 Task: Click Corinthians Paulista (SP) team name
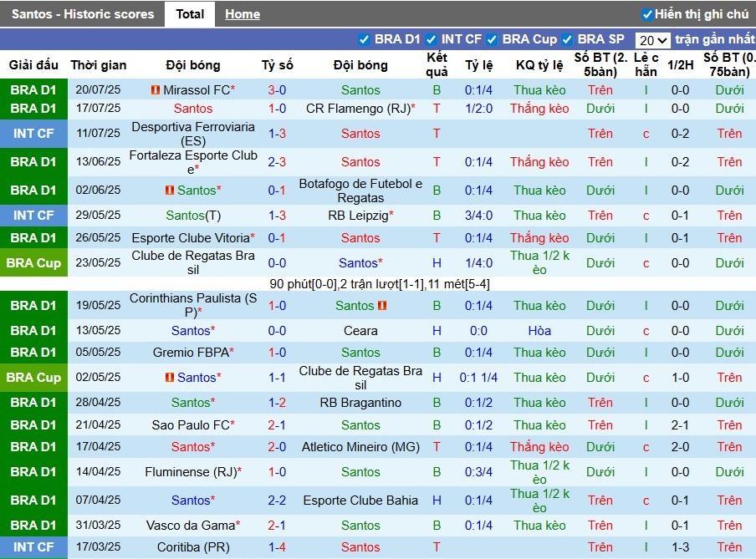coord(193,306)
